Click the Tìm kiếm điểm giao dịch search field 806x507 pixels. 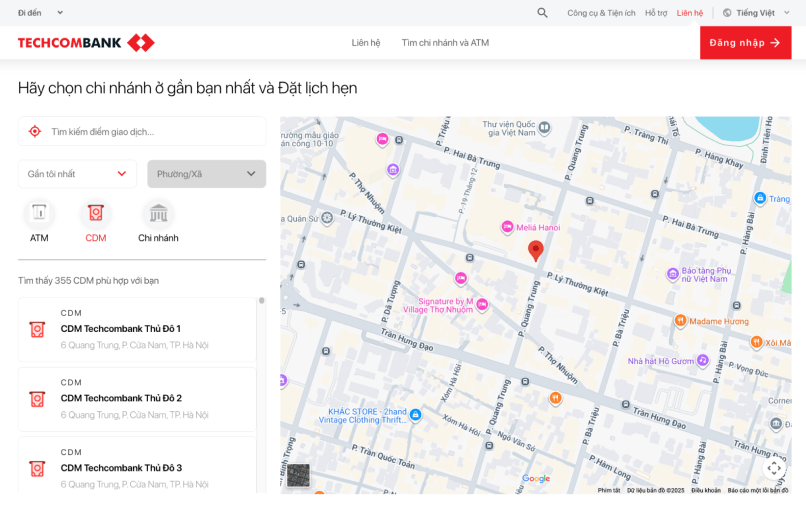[x=142, y=132]
